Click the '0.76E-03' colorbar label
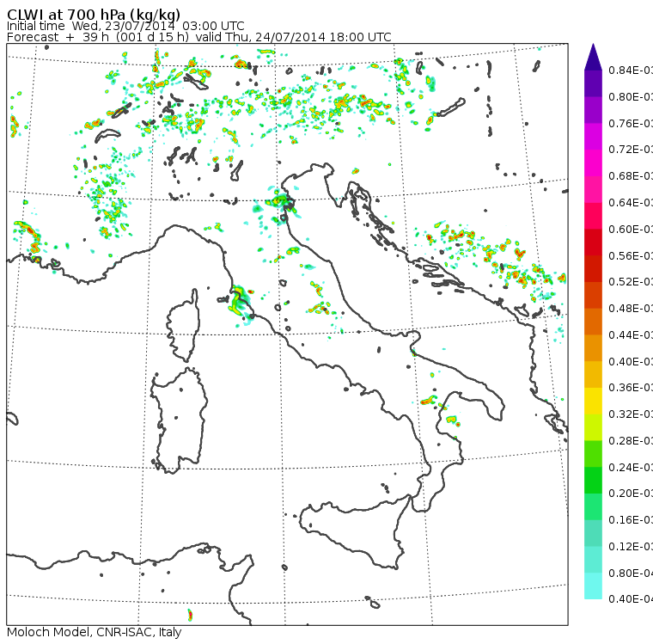Screen dimensions: 653x644 pos(631,123)
